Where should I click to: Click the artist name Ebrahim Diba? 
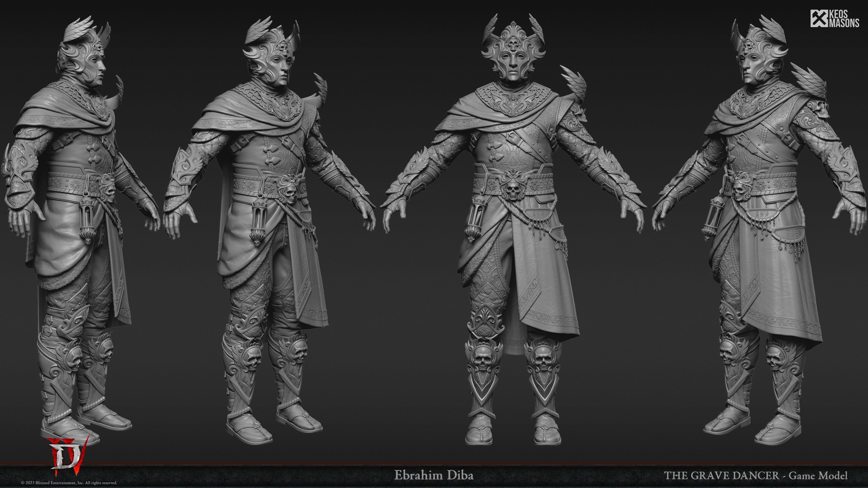tap(434, 475)
